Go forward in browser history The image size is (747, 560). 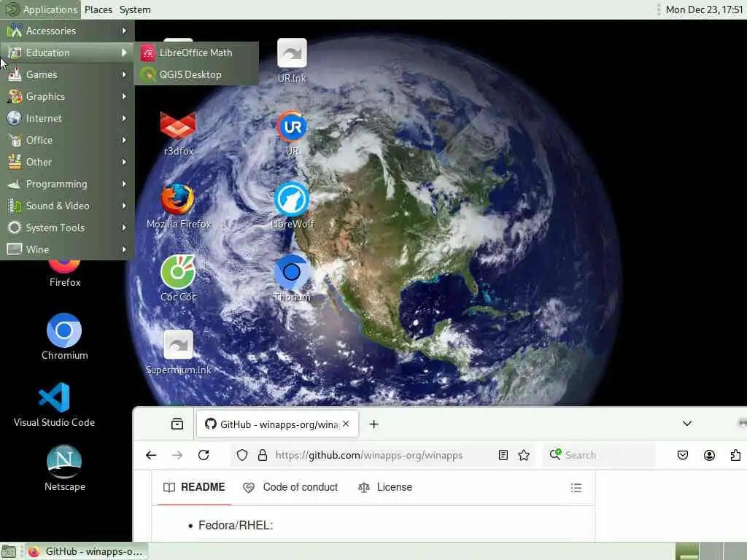coord(177,455)
